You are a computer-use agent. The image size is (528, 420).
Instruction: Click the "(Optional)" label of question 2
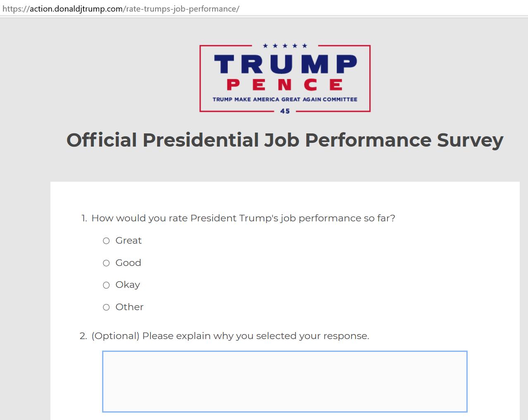tap(116, 336)
